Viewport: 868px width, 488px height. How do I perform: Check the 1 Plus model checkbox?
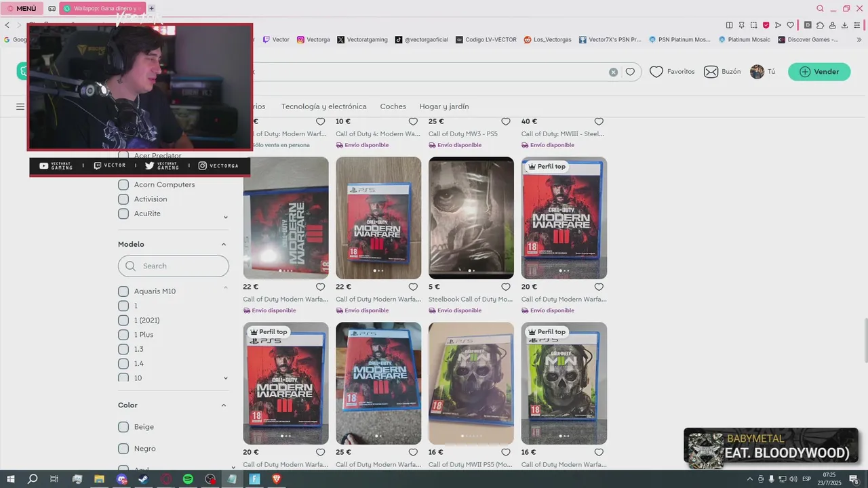(123, 335)
